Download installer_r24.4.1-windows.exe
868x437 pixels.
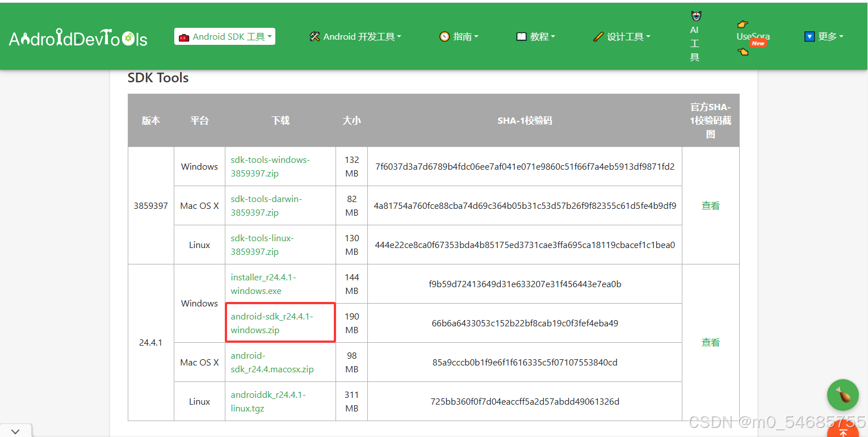[x=263, y=284]
